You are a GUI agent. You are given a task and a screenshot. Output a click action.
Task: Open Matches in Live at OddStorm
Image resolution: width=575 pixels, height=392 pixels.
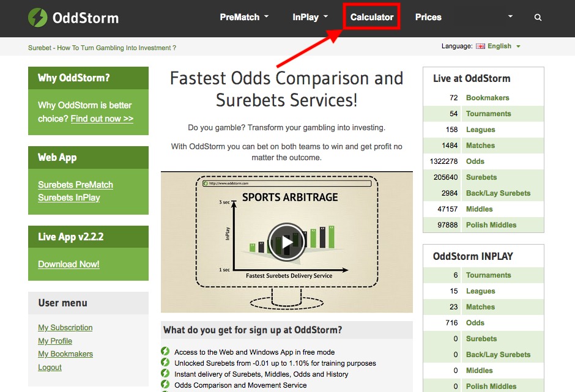(x=480, y=146)
